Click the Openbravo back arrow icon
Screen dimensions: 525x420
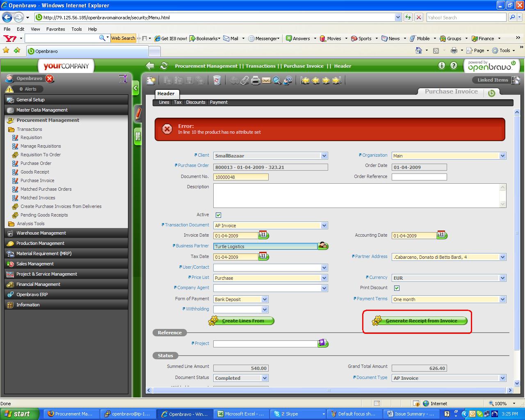(x=150, y=66)
